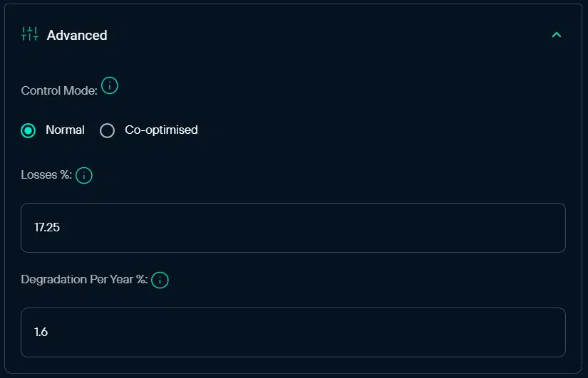This screenshot has width=588, height=378.
Task: Click the 1.6 value in Degradation field
Action: pyautogui.click(x=41, y=332)
